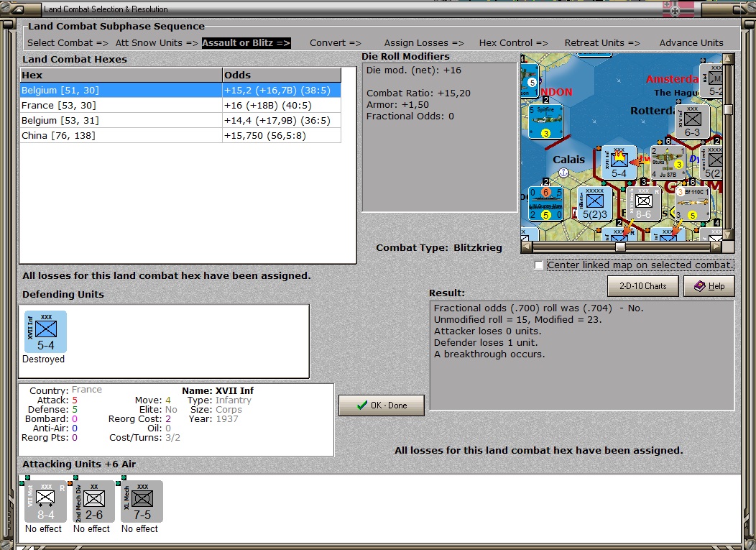756x550 pixels.
Task: Click the XIV Inf 6-3 counter on map
Action: pos(692,122)
